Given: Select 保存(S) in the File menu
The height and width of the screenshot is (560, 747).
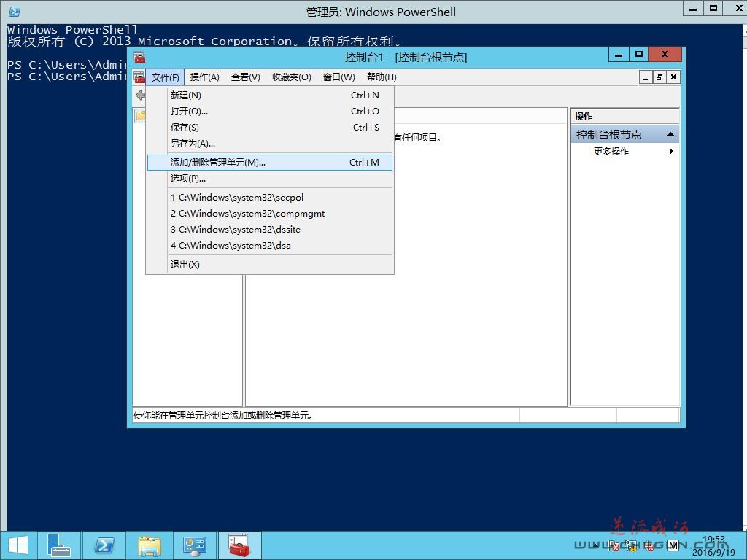Looking at the screenshot, I should click(x=270, y=128).
